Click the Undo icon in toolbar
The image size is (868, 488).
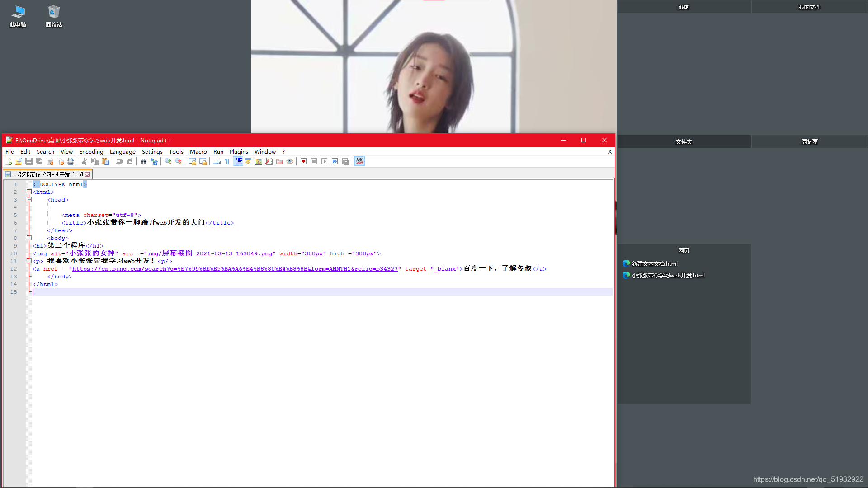click(118, 161)
